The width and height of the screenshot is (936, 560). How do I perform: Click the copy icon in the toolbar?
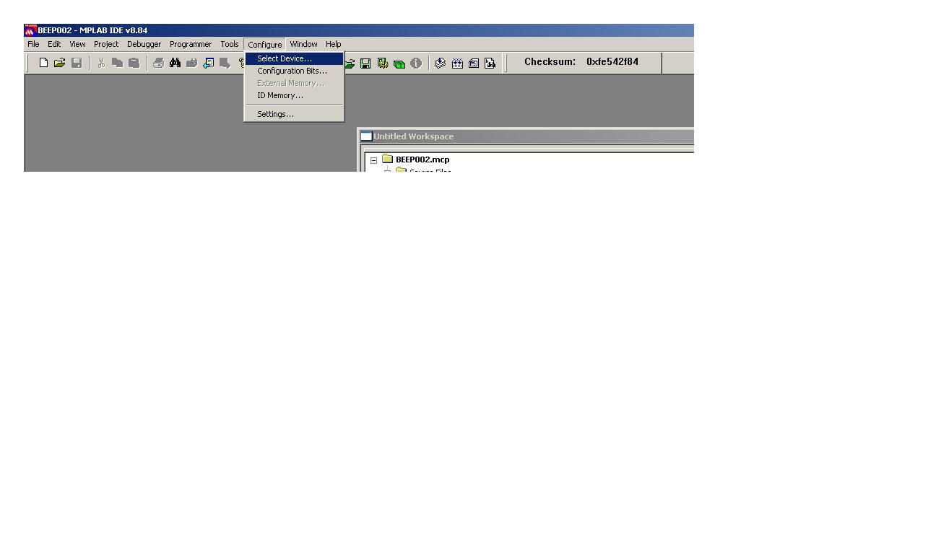tap(117, 63)
